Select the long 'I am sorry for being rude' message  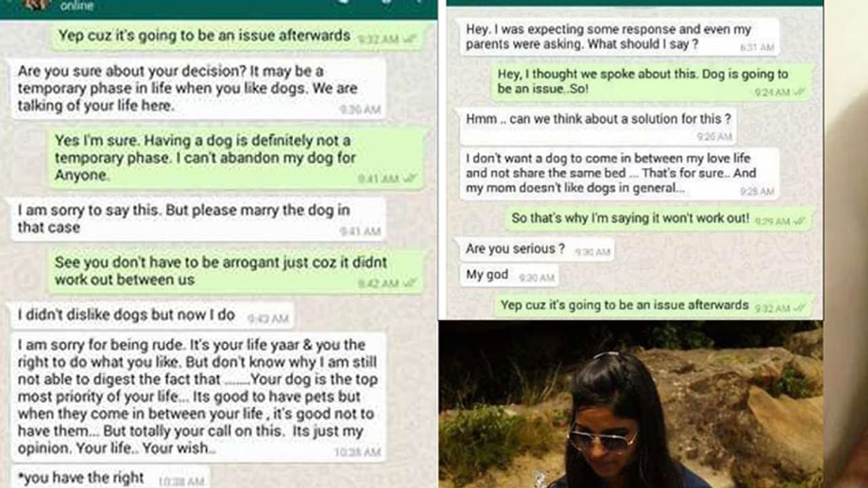[x=198, y=397]
